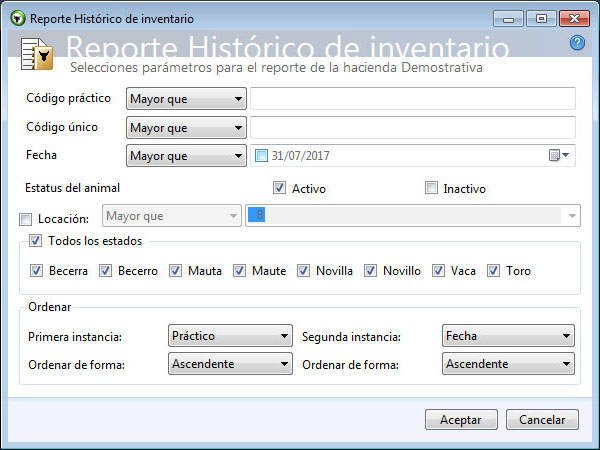Expand the Locación value dropdown showing B

pos(572,216)
